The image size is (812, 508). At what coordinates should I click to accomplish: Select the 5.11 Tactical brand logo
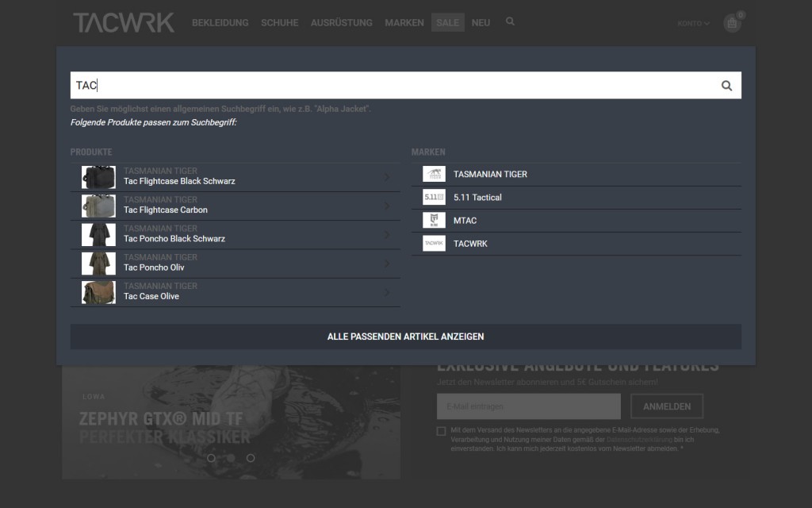click(x=434, y=198)
